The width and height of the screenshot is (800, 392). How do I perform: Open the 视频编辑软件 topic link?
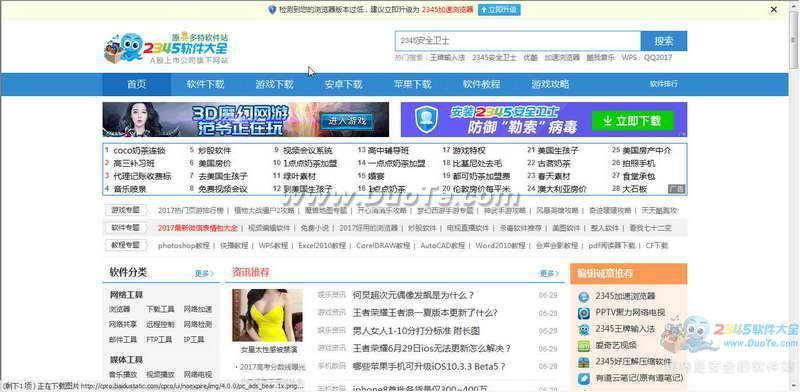(269, 228)
